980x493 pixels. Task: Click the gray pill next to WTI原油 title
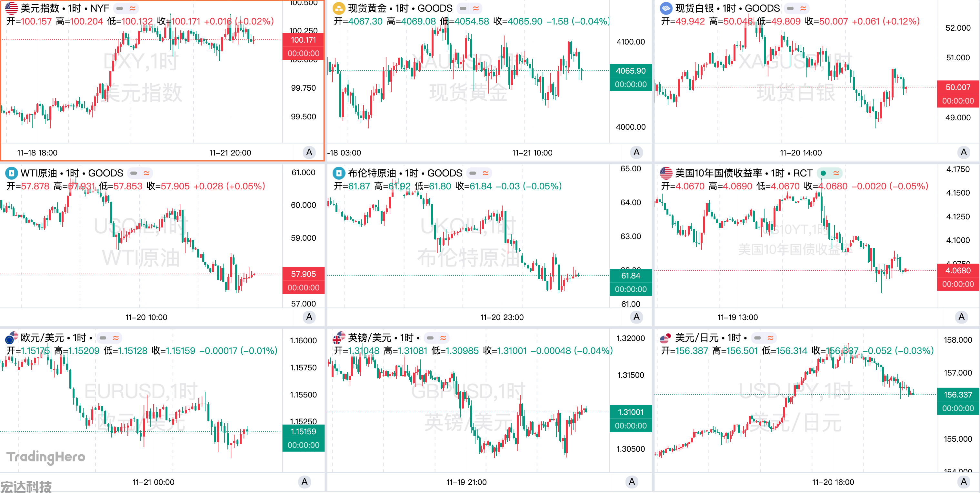coord(134,173)
